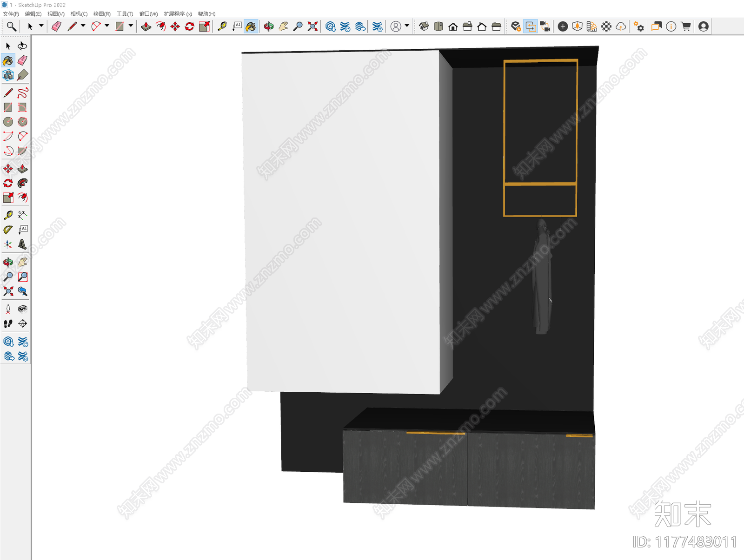Open the 绘图(R) menu
This screenshot has width=744, height=560.
tap(102, 14)
